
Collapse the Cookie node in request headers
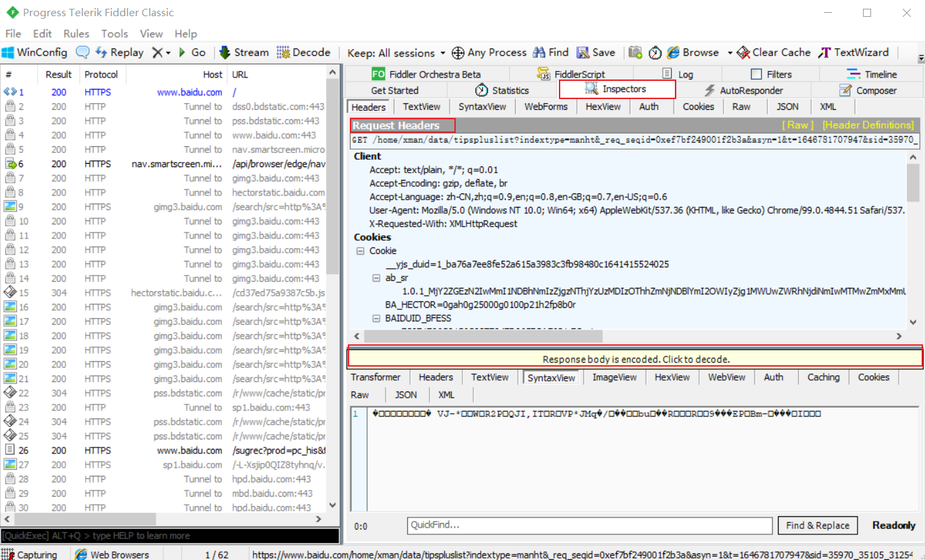[361, 251]
